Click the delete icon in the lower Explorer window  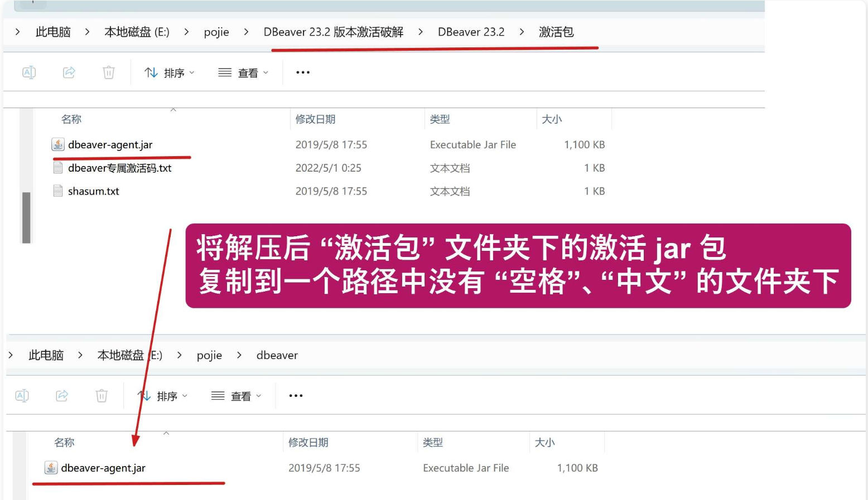point(102,396)
